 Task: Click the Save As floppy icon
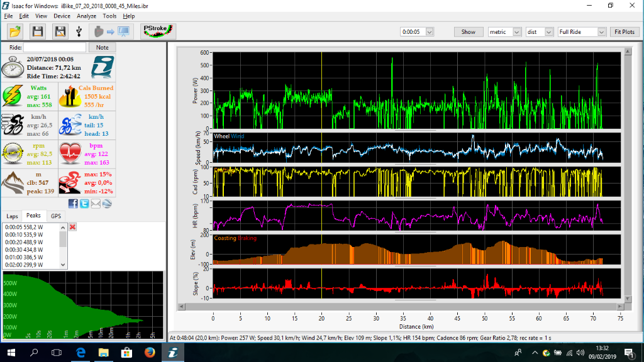[59, 31]
